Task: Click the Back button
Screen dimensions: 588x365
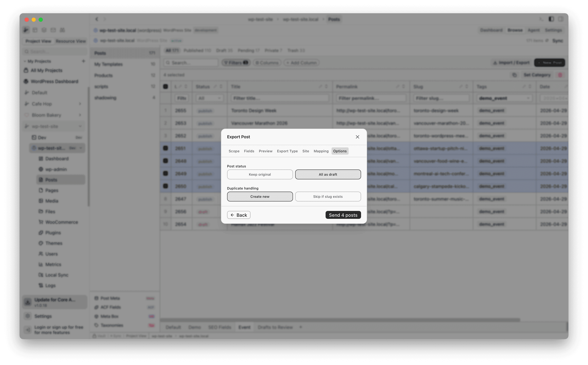Action: (239, 215)
